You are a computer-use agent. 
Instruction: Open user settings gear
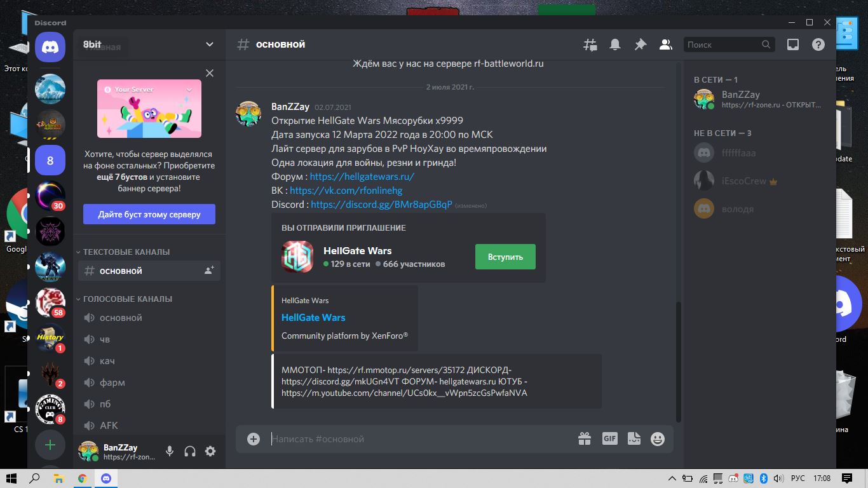pyautogui.click(x=210, y=451)
